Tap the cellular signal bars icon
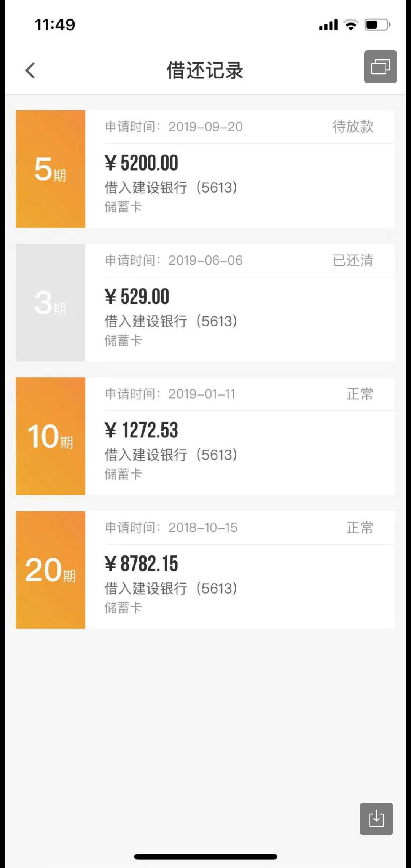Image resolution: width=411 pixels, height=868 pixels. point(328,25)
